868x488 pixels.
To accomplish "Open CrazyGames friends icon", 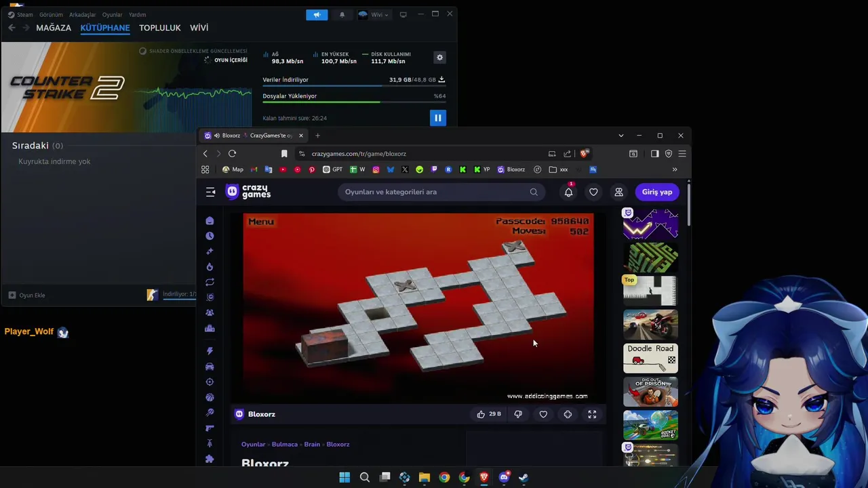I will tap(618, 192).
